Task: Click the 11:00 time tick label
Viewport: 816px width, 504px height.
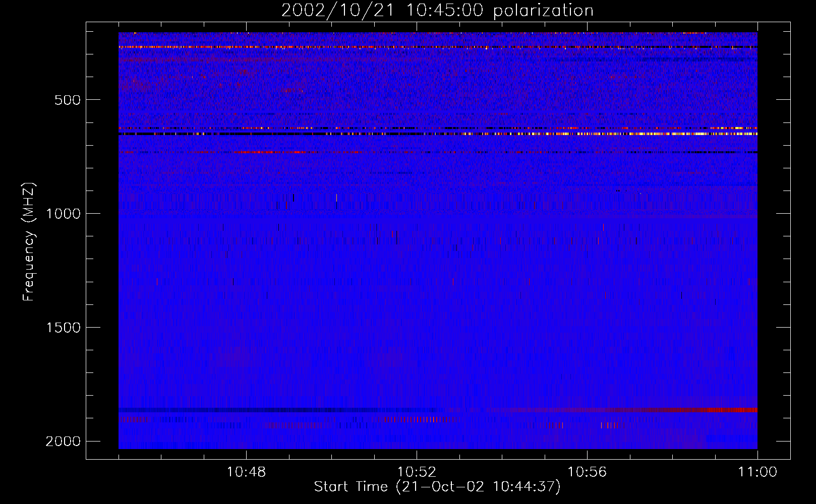Action: tap(757, 472)
